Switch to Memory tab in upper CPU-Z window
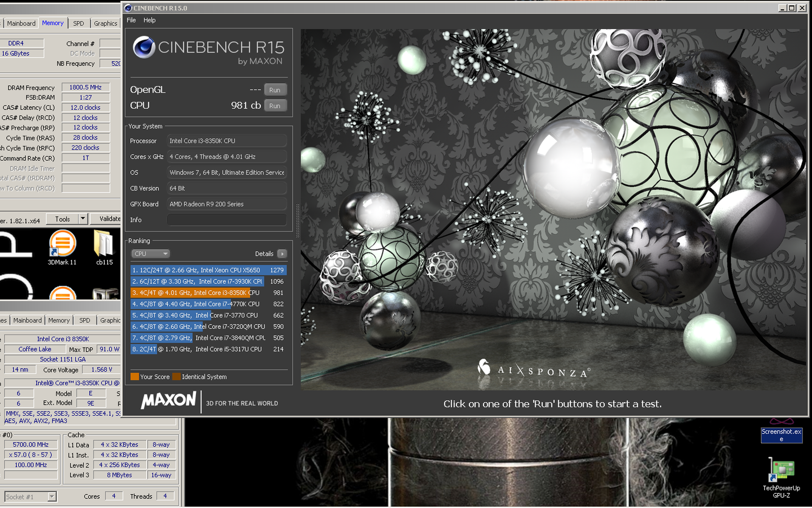Viewport: 812px width, 508px height. (53, 23)
